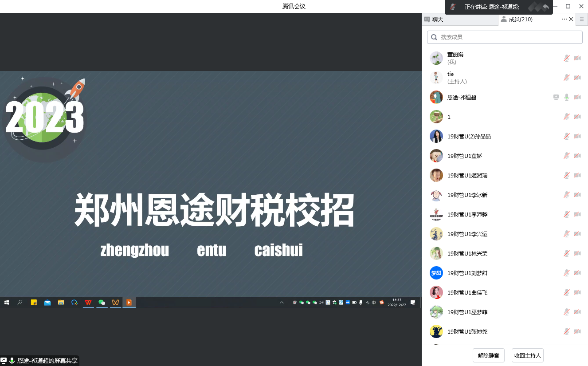
Task: Click the camera icon of 恩途-祁道超
Action: point(577,97)
